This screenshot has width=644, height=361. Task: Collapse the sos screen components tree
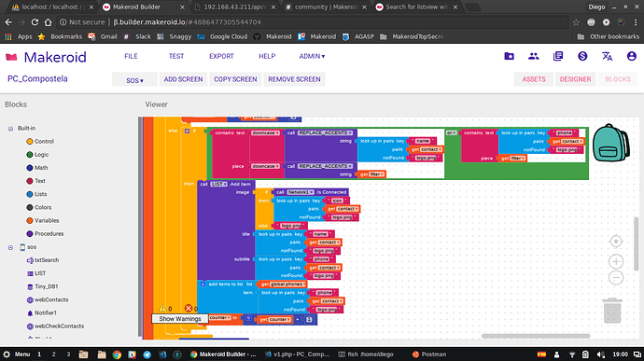pyautogui.click(x=10, y=247)
